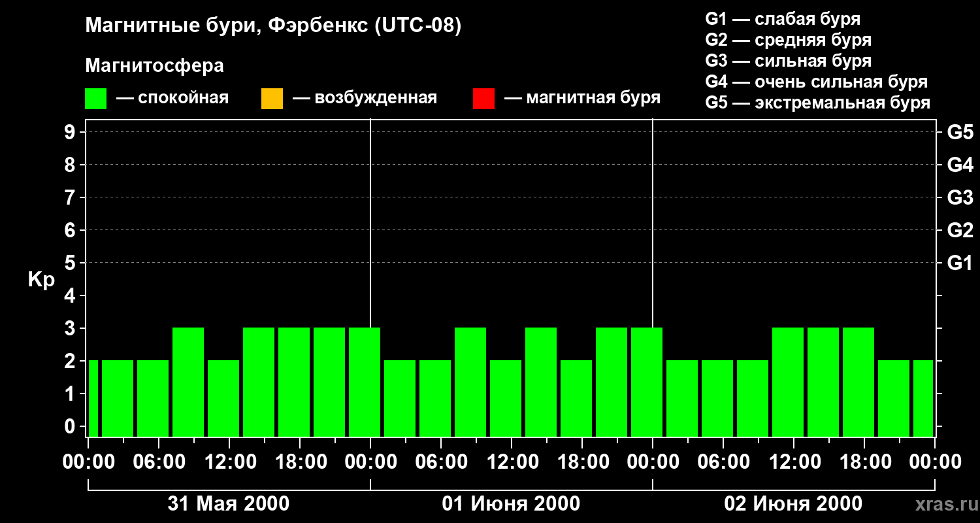Click the G3 right axis label

tap(960, 197)
